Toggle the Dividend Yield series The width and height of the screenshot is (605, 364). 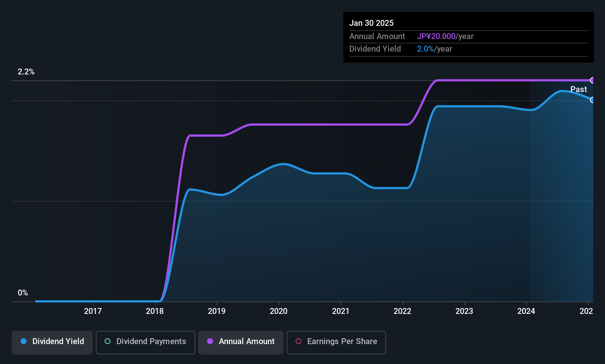[x=52, y=343]
